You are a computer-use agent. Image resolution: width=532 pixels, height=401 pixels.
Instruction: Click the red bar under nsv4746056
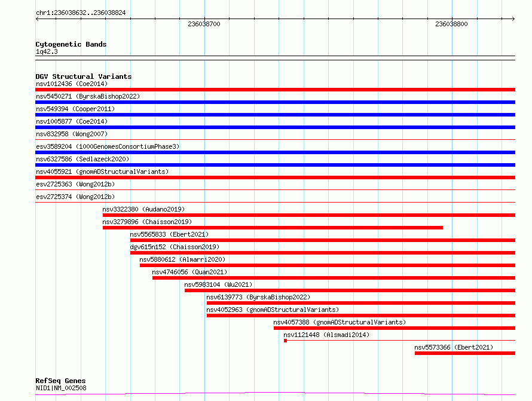click(x=334, y=278)
